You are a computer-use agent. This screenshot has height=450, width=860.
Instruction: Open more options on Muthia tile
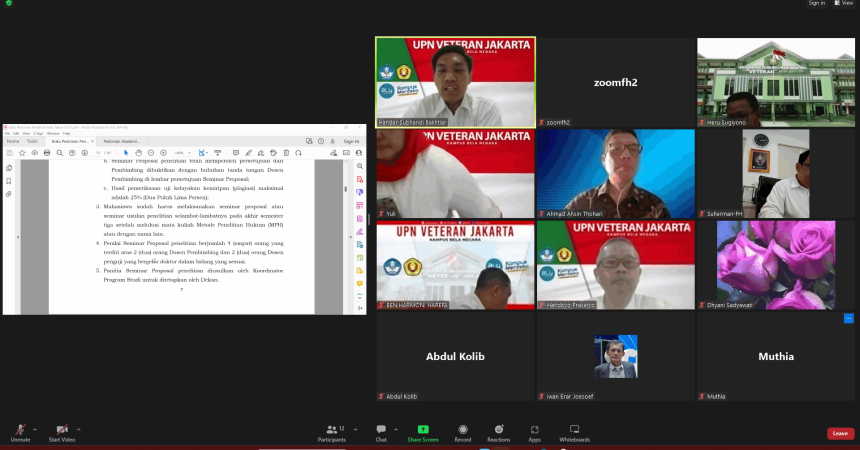(848, 318)
